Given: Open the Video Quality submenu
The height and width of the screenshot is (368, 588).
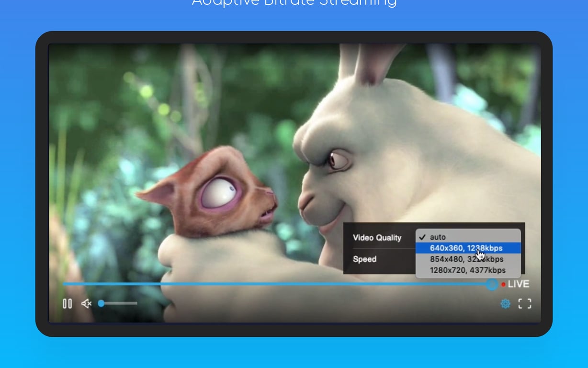Looking at the screenshot, I should [377, 237].
